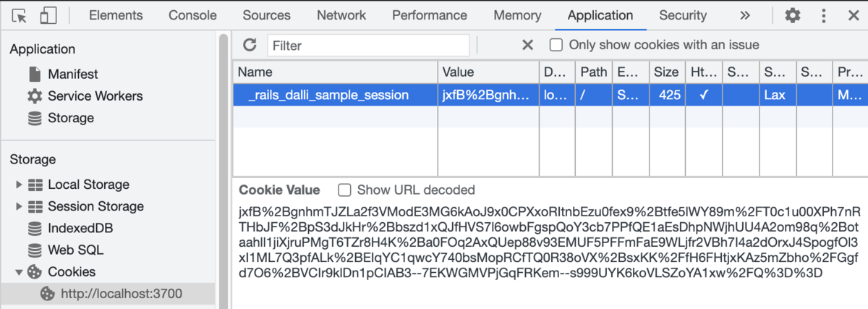This screenshot has height=309, width=868.
Task: Sort cookies by Name column header
Action: tap(335, 72)
